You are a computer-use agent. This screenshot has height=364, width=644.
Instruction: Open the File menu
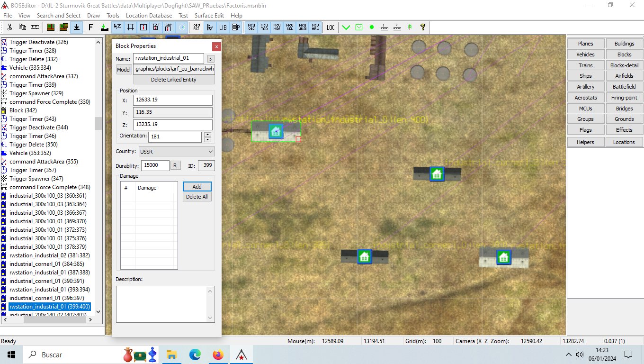(8, 16)
